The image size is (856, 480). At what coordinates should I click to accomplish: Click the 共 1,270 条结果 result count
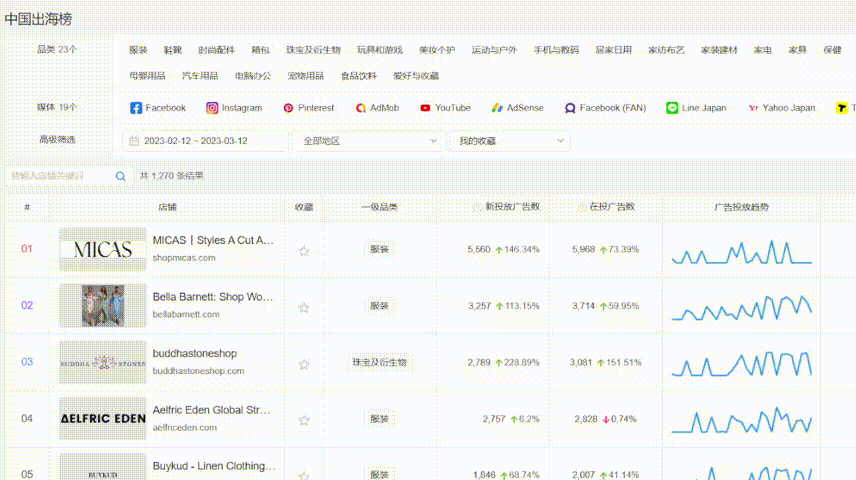(x=171, y=176)
